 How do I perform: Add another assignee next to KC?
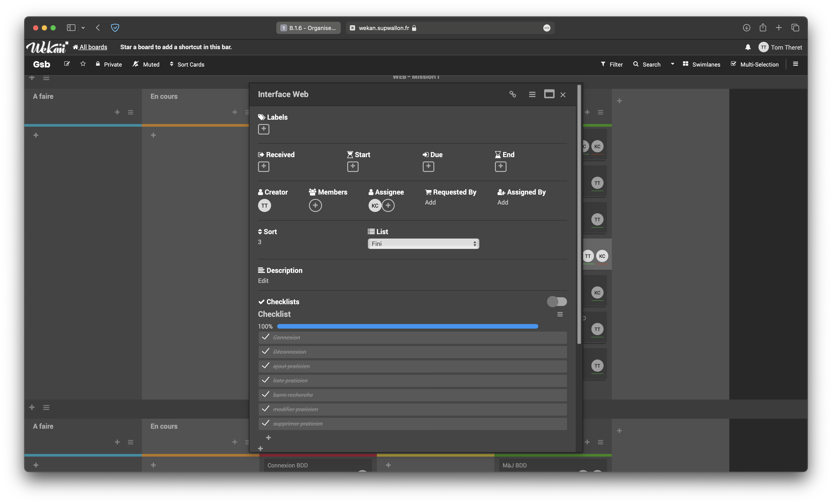coord(388,205)
